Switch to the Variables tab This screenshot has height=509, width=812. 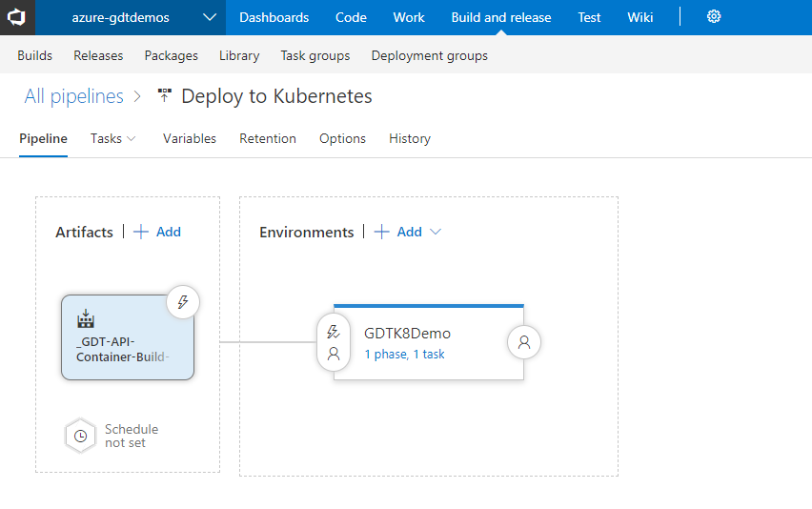[190, 139]
